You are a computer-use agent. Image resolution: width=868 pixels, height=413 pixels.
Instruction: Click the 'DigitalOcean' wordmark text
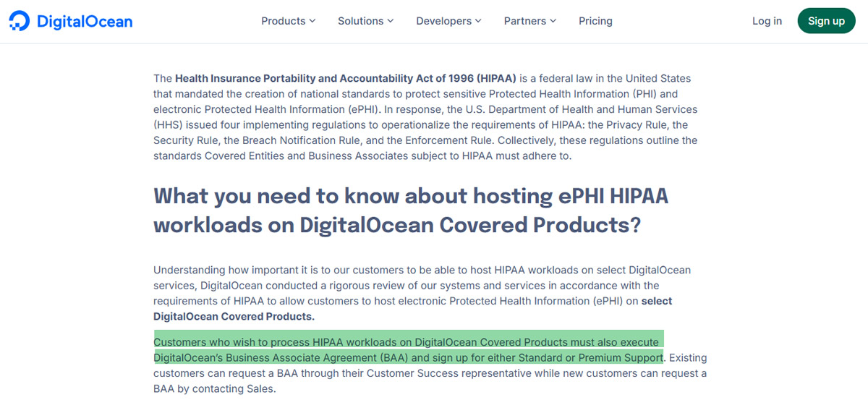point(85,22)
